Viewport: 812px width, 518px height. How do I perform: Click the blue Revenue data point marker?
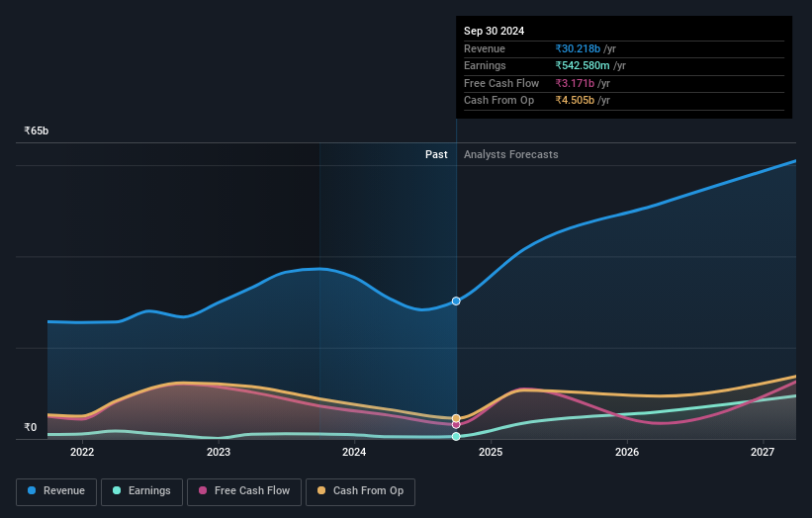[456, 302]
